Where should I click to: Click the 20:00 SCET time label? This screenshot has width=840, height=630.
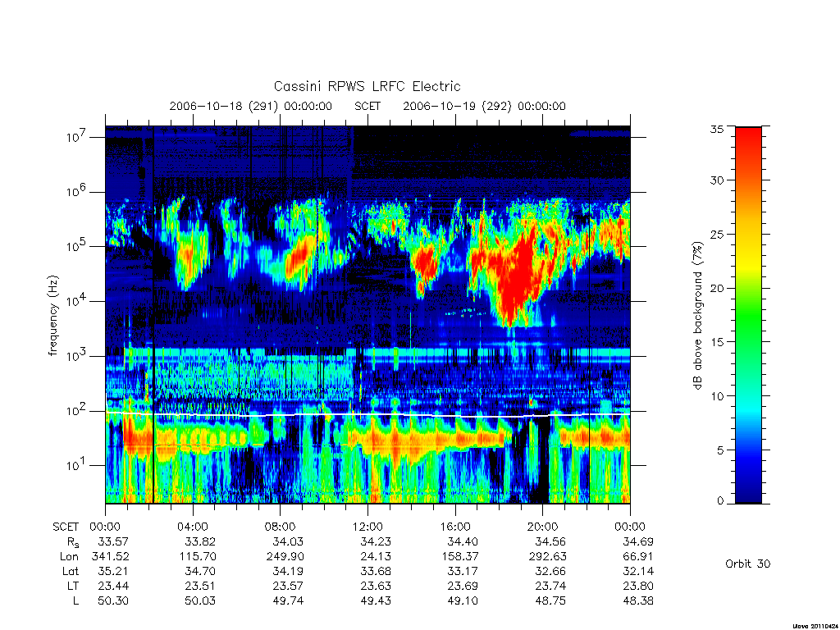(x=542, y=527)
